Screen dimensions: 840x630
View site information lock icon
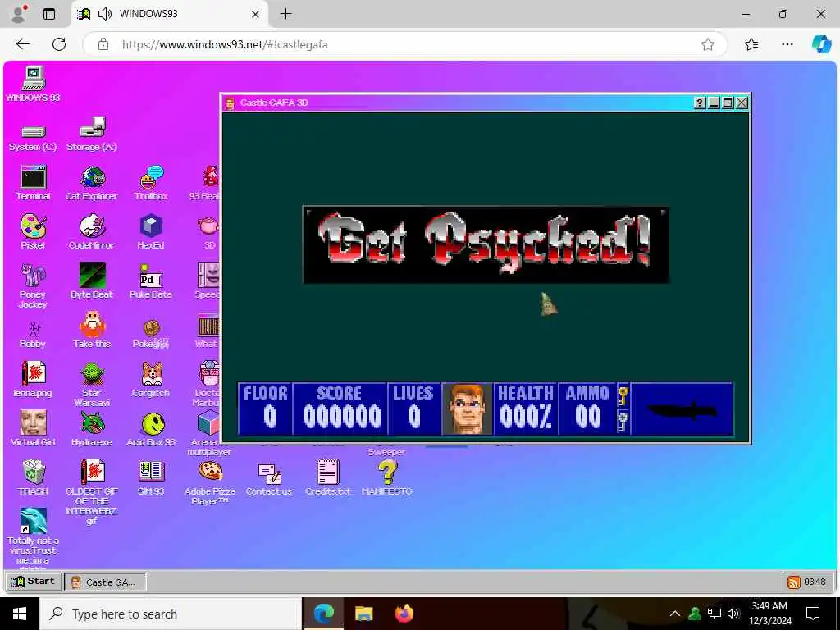103,44
